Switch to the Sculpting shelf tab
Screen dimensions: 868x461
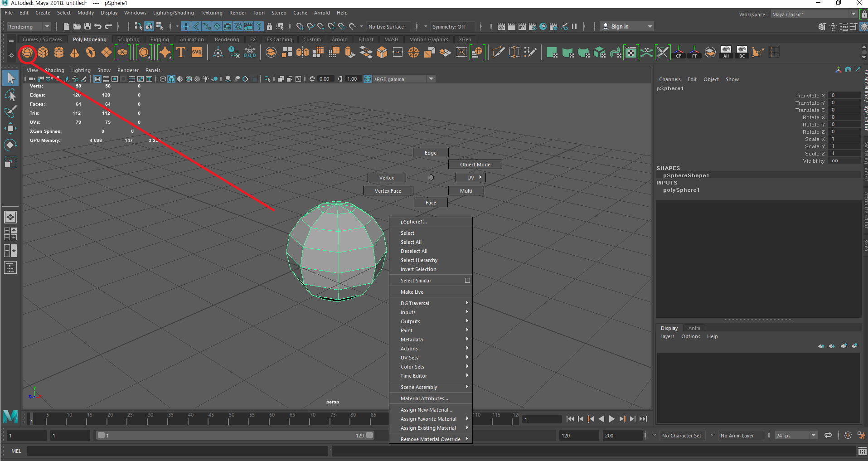(128, 39)
